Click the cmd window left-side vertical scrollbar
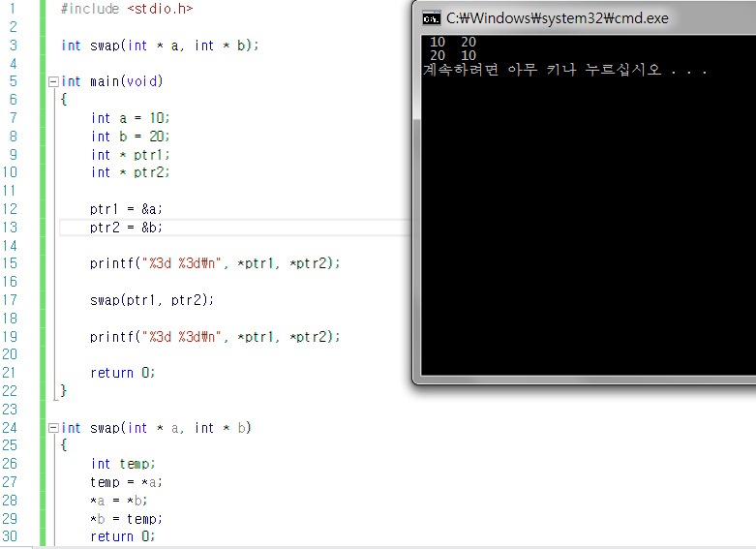This screenshot has width=756, height=549. coord(417,205)
